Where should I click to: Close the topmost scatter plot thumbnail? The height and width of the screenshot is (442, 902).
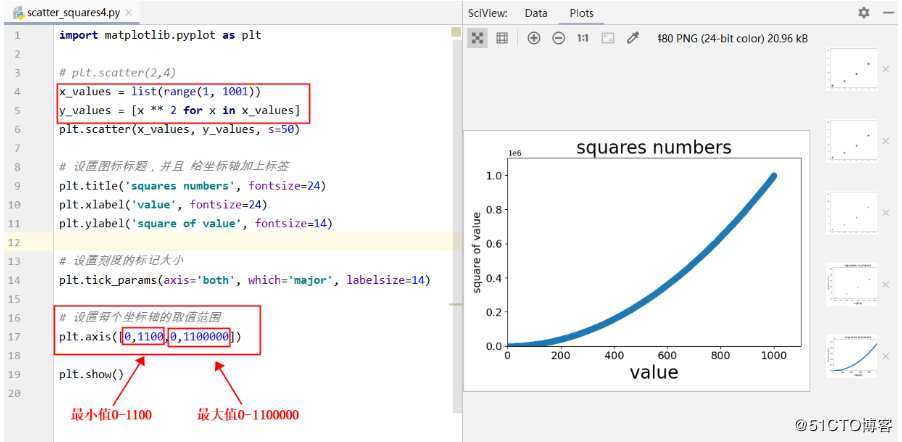click(x=886, y=69)
